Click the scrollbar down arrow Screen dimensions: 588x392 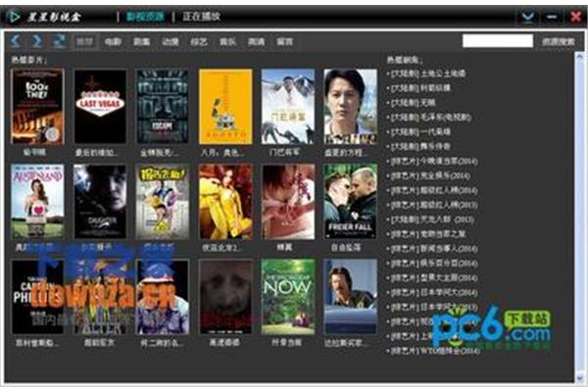point(579,377)
